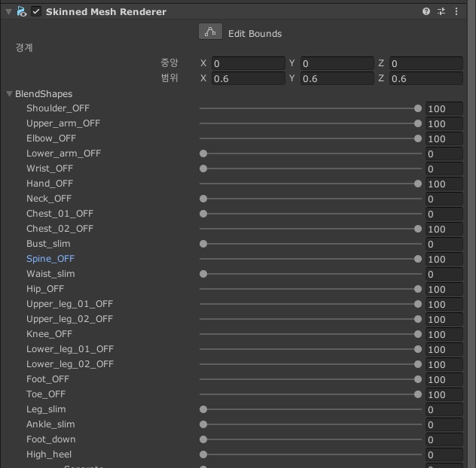Click the Skinned Mesh Renderer component icon
Screen dimensions: 476x468
(22, 12)
